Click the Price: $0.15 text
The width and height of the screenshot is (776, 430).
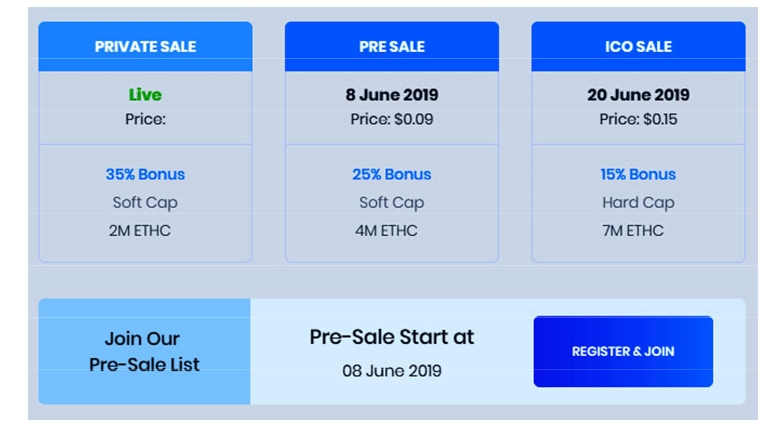click(638, 119)
